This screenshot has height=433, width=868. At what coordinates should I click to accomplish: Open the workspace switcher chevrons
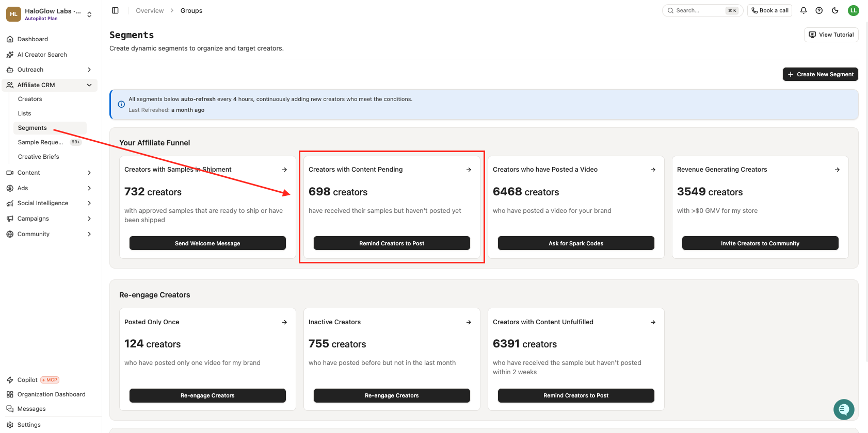tap(89, 14)
